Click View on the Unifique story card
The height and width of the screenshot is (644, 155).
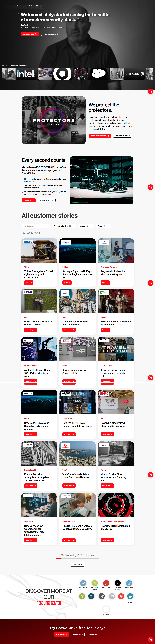pos(67,283)
